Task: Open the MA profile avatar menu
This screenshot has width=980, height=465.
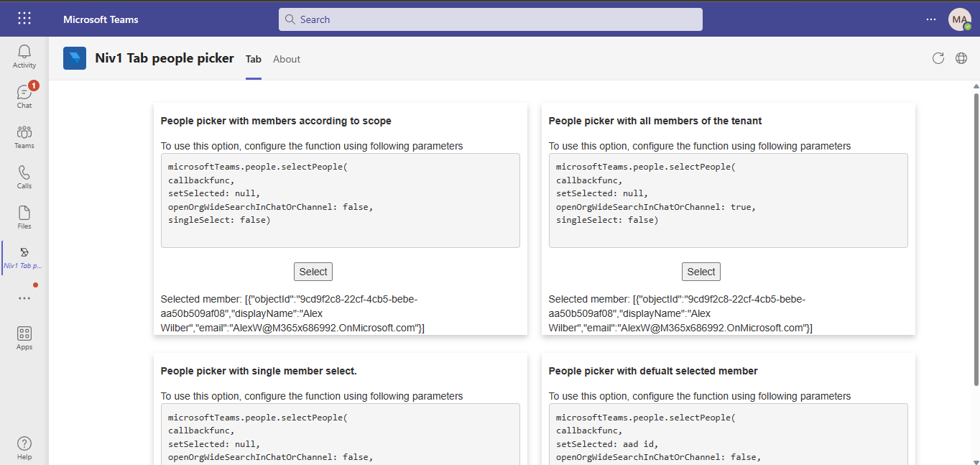Action: [960, 19]
